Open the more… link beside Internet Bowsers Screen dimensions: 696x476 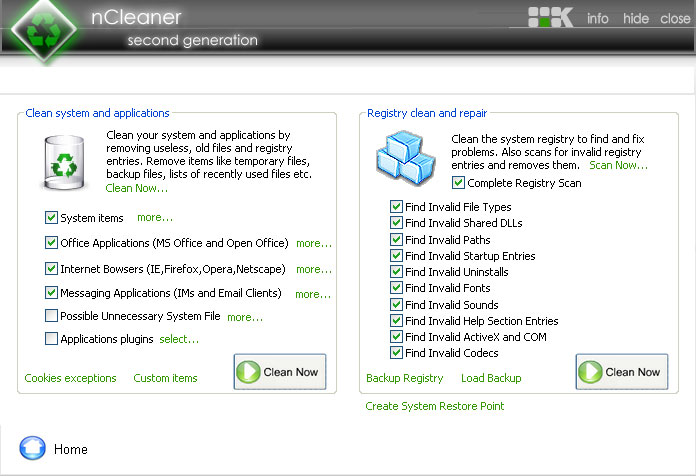pyautogui.click(x=314, y=269)
